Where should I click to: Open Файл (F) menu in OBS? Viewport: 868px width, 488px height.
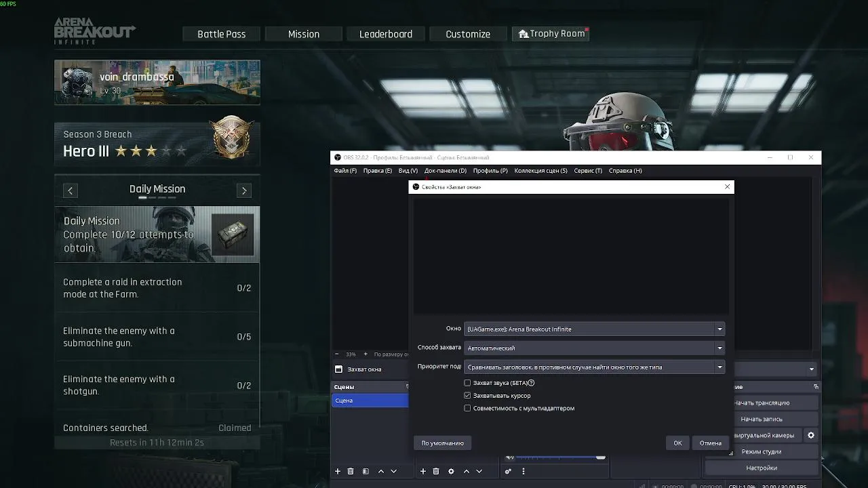click(345, 171)
